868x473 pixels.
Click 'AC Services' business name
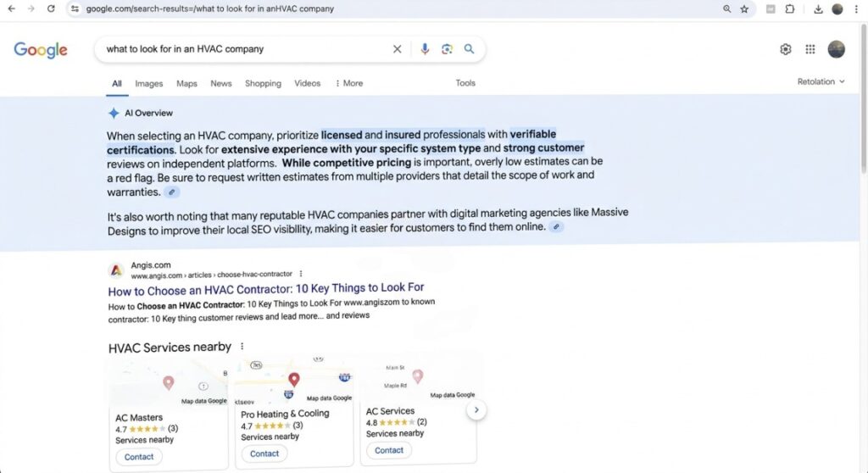390,411
